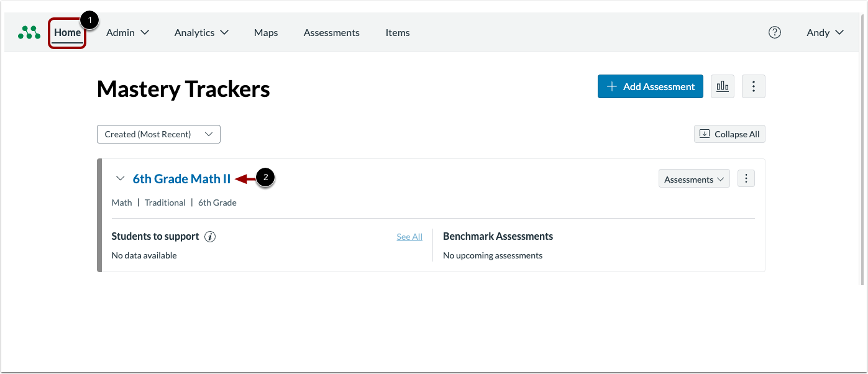868x374 pixels.
Task: Select Maps from the navigation bar
Action: click(265, 32)
